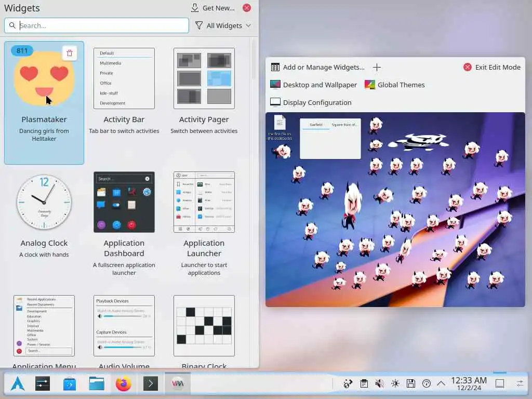
Task: Click the updates tray icon
Action: pyautogui.click(x=348, y=384)
